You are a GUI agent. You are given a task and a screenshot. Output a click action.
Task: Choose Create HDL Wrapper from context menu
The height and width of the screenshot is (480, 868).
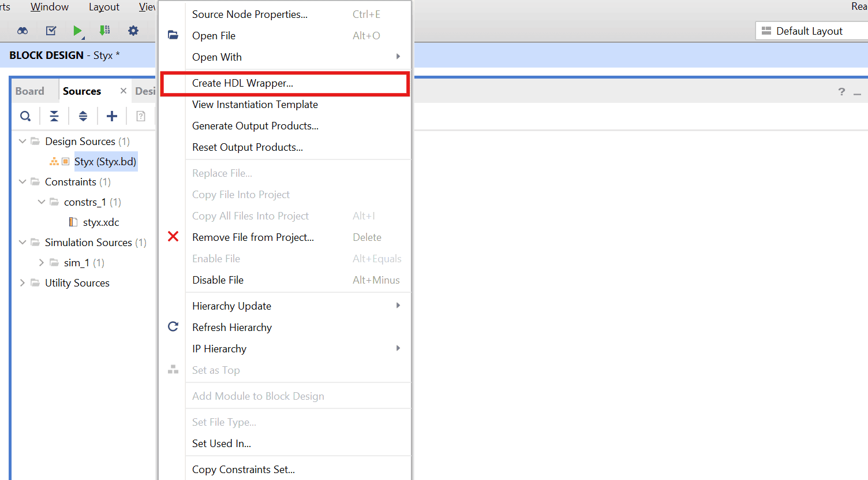coord(242,83)
